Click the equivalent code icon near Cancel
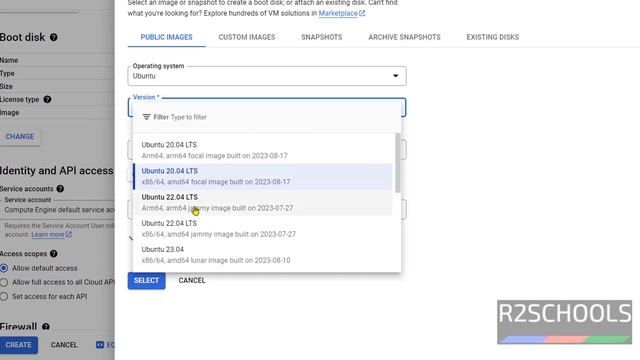Viewport: 640px width, 360px height. [100, 345]
